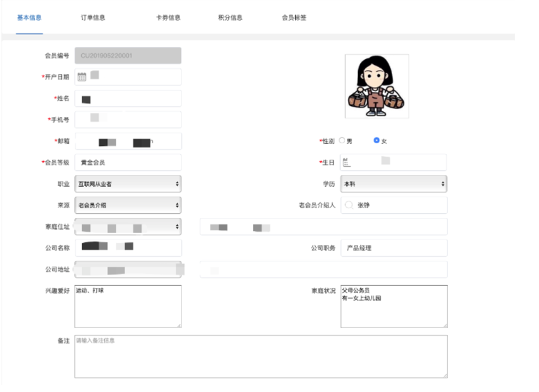Click into the 生日 date field
Image resolution: width=539 pixels, height=392 pixels.
tap(394, 163)
